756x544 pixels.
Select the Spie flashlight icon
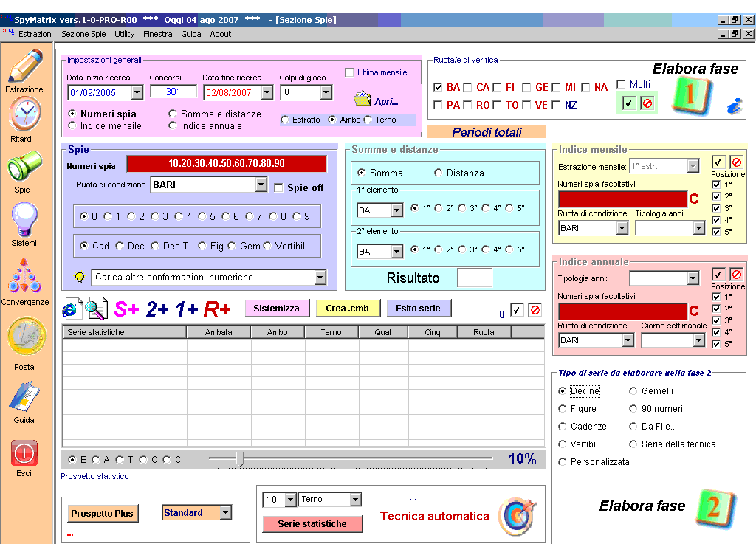click(24, 166)
